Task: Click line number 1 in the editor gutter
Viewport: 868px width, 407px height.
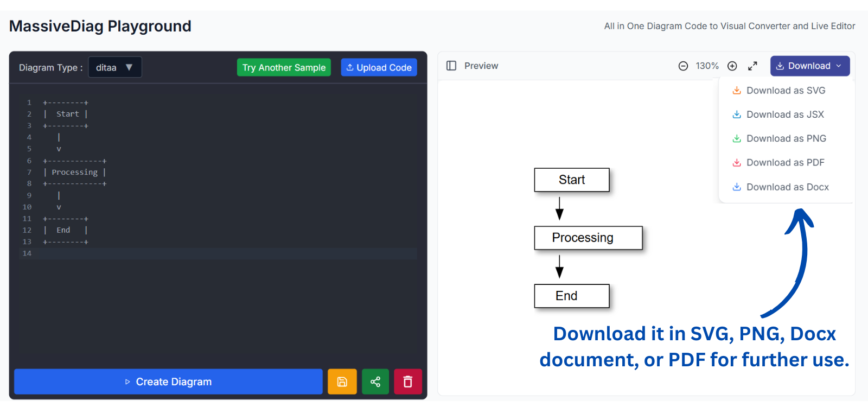Action: coord(29,103)
